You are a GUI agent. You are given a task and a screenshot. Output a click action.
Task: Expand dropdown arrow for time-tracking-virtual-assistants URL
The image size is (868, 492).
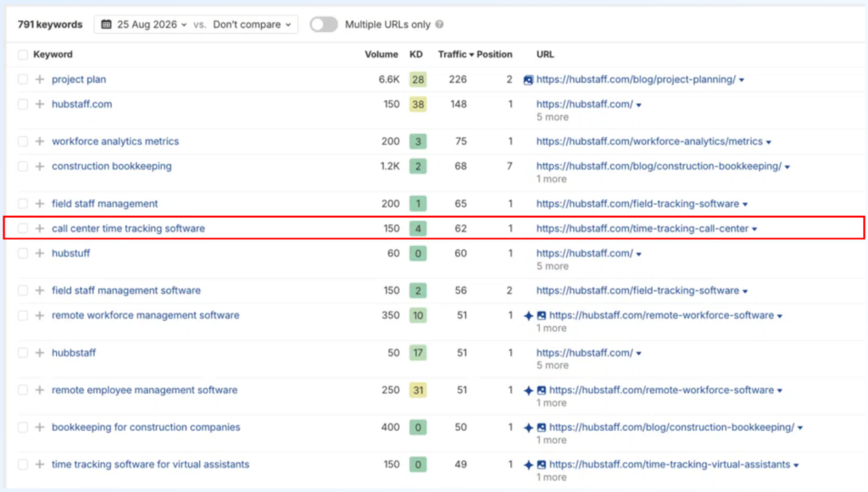pyautogui.click(x=796, y=466)
